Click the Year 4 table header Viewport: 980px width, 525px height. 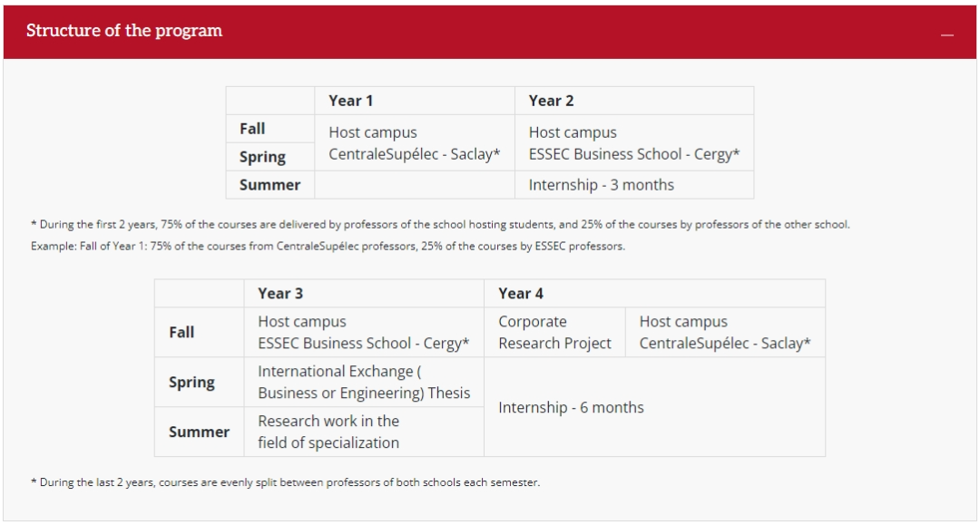[x=521, y=294]
